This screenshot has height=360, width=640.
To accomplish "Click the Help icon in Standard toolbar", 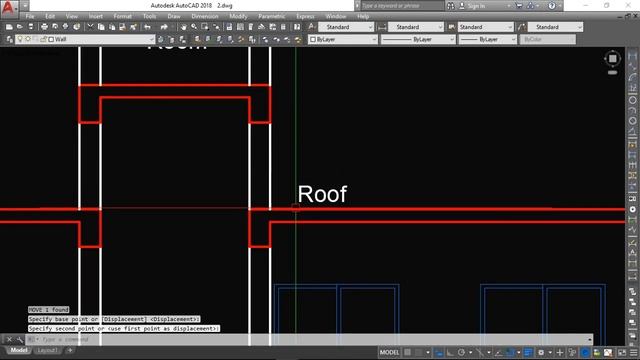I will coord(297,27).
